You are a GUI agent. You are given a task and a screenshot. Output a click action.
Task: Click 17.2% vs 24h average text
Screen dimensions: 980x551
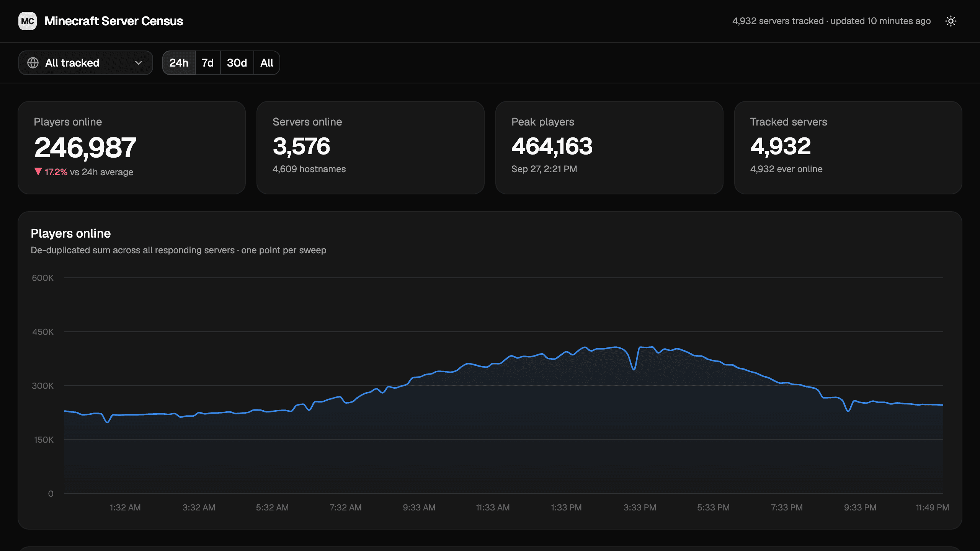pyautogui.click(x=89, y=172)
